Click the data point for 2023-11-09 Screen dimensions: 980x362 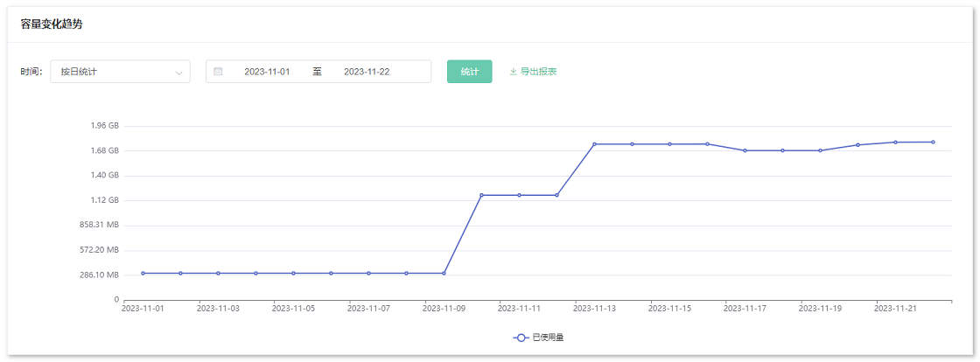[444, 274]
